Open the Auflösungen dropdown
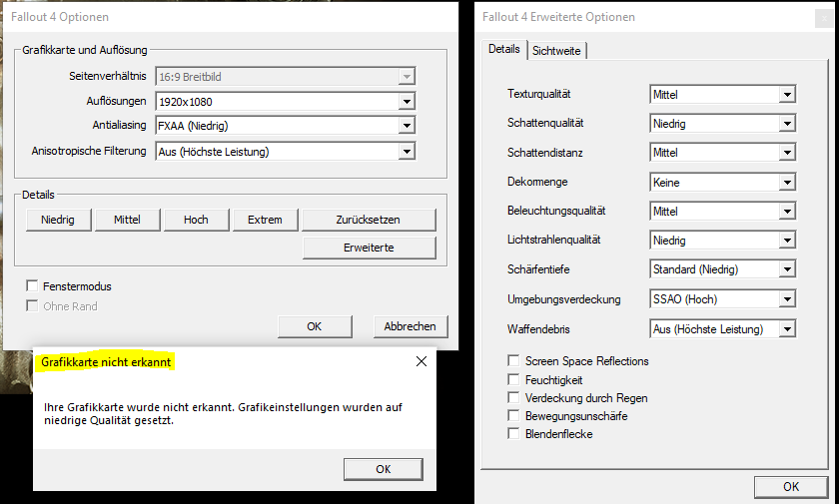The width and height of the screenshot is (839, 504). [286, 101]
